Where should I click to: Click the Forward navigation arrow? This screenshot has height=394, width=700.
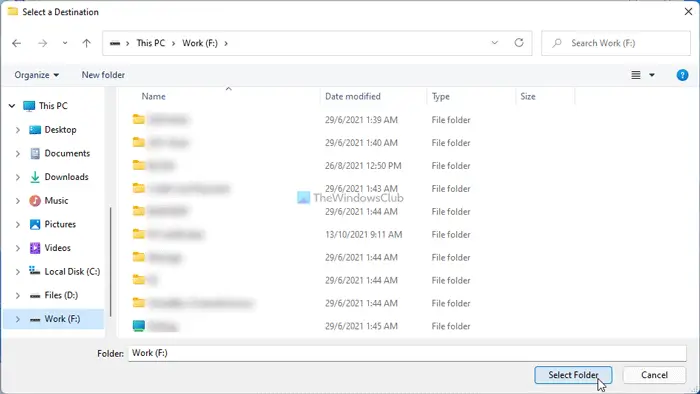point(42,43)
